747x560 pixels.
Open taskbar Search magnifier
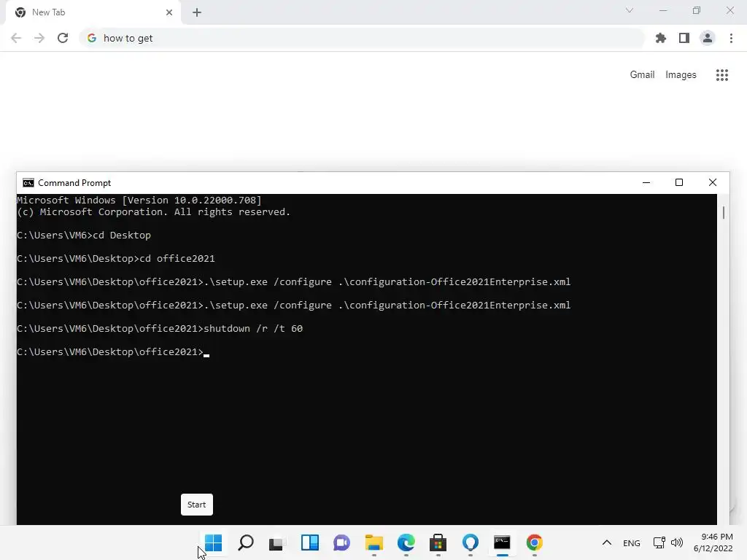click(245, 542)
